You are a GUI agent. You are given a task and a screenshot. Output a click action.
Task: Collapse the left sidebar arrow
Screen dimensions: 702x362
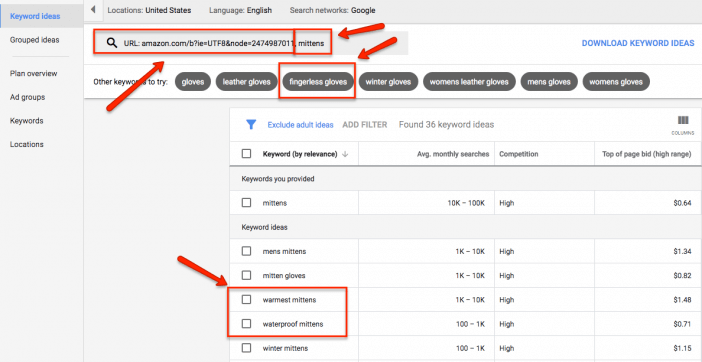click(x=93, y=9)
